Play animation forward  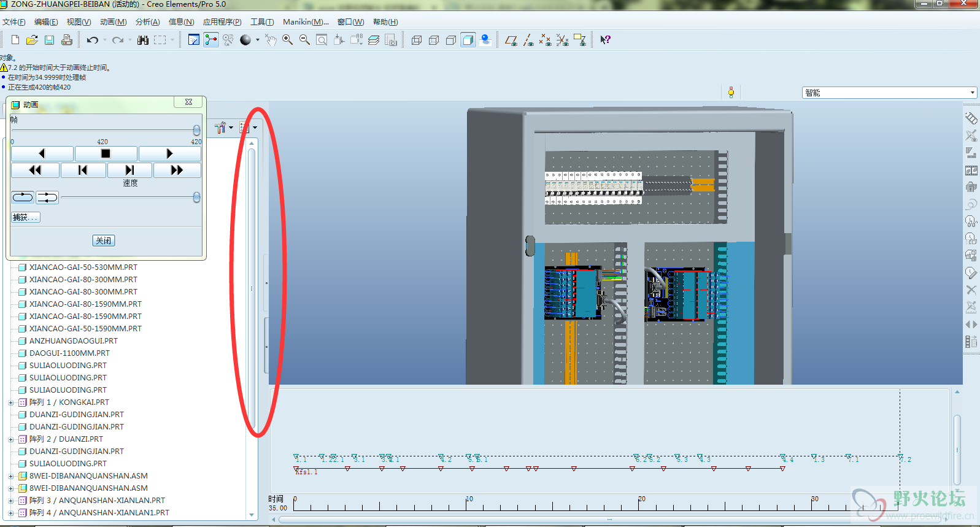pyautogui.click(x=170, y=153)
